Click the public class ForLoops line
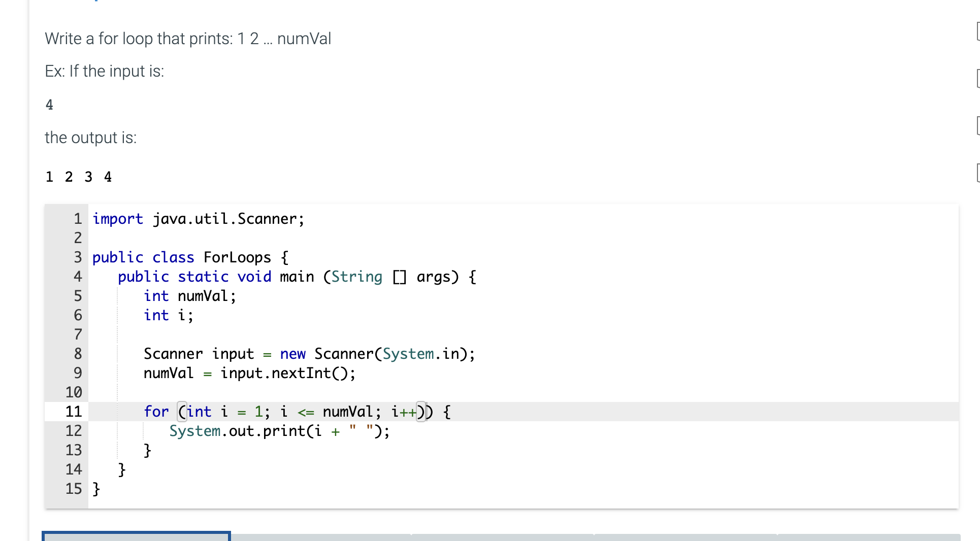Viewport: 980px width, 541px height. (190, 257)
